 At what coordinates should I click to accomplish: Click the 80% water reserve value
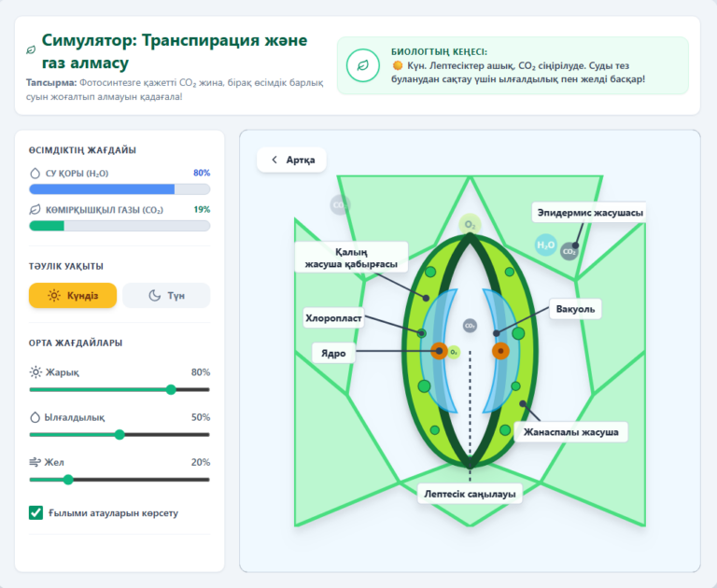pos(202,173)
